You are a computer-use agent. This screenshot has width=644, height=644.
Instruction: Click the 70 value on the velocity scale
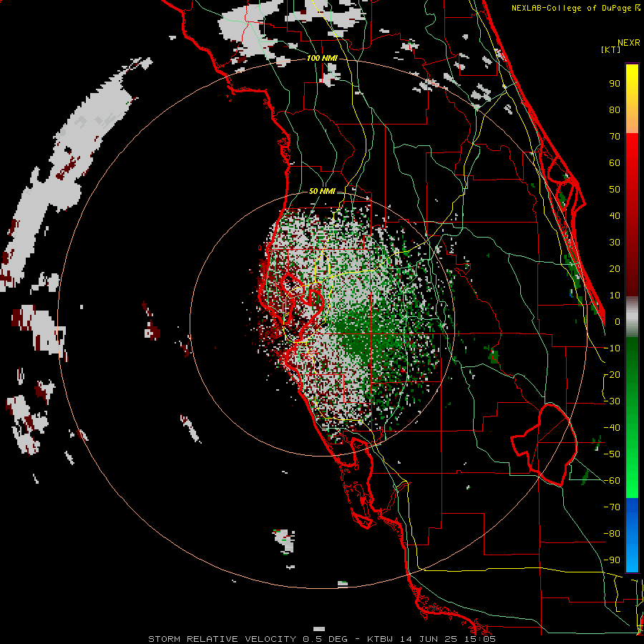615,137
